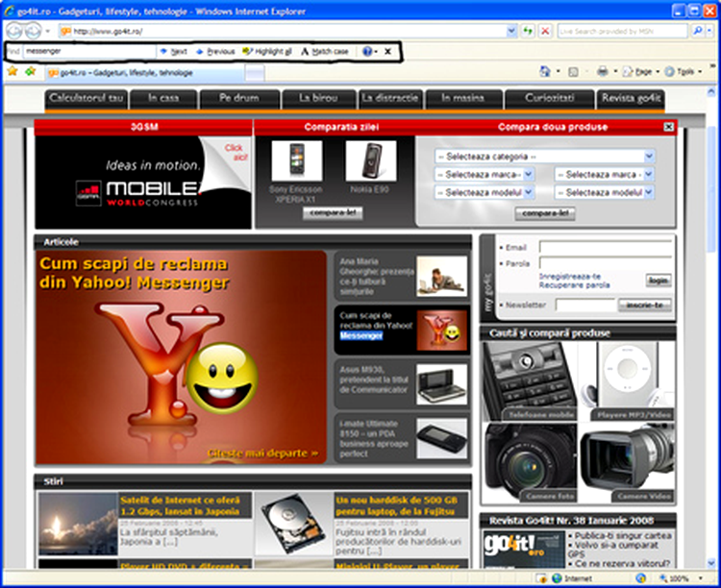Click compara-le under Comparatia zilei phones

coord(333,213)
